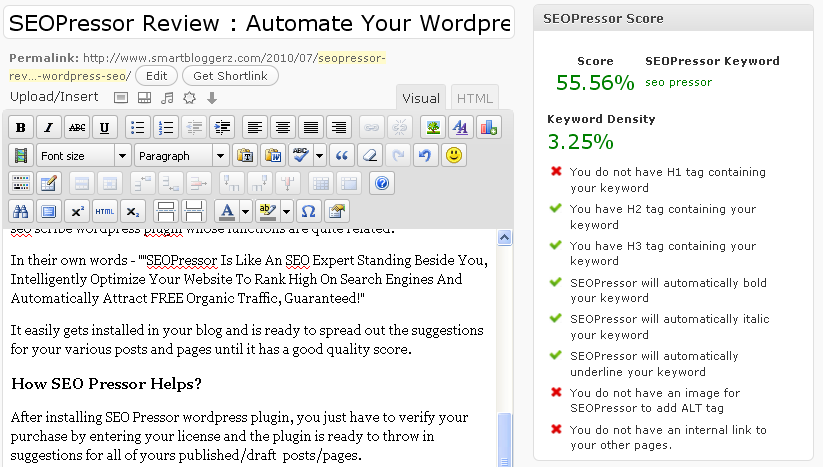Click the unlink broken chain icon
This screenshot has height=467, width=823.
[399, 128]
